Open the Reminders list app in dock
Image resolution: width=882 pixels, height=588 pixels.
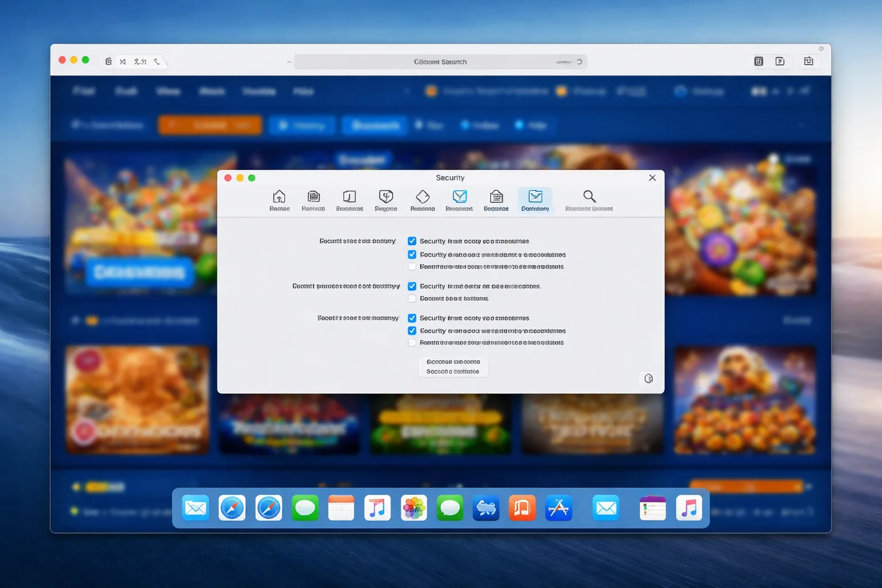click(x=653, y=508)
